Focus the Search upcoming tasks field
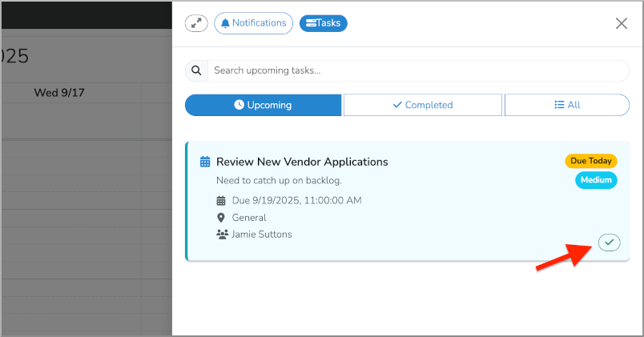The width and height of the screenshot is (644, 337). [417, 70]
